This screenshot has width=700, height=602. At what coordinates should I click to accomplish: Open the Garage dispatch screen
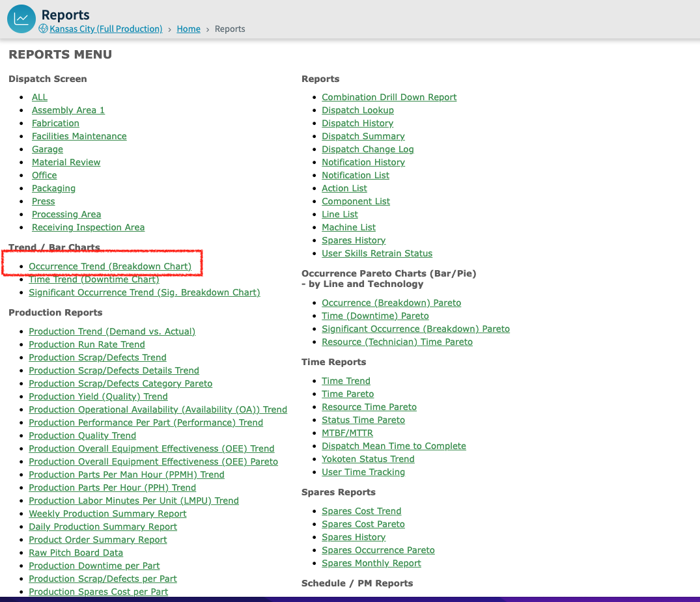point(48,149)
